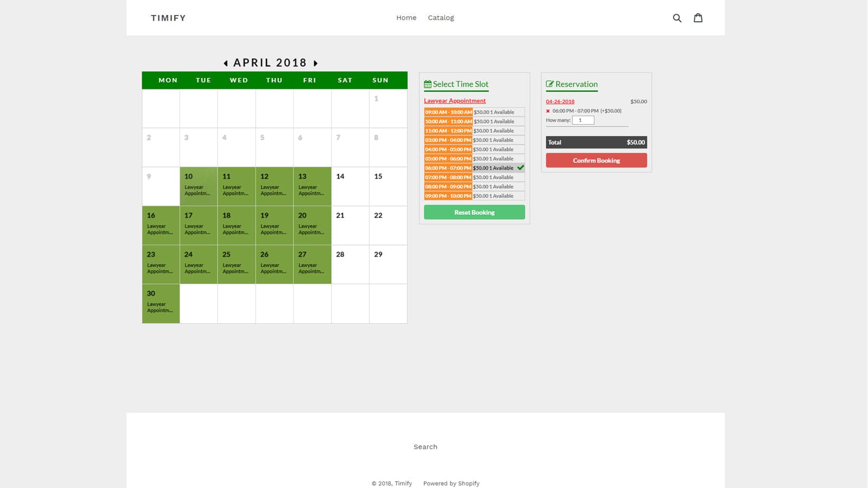Click inside the How many quantity field

pyautogui.click(x=583, y=120)
